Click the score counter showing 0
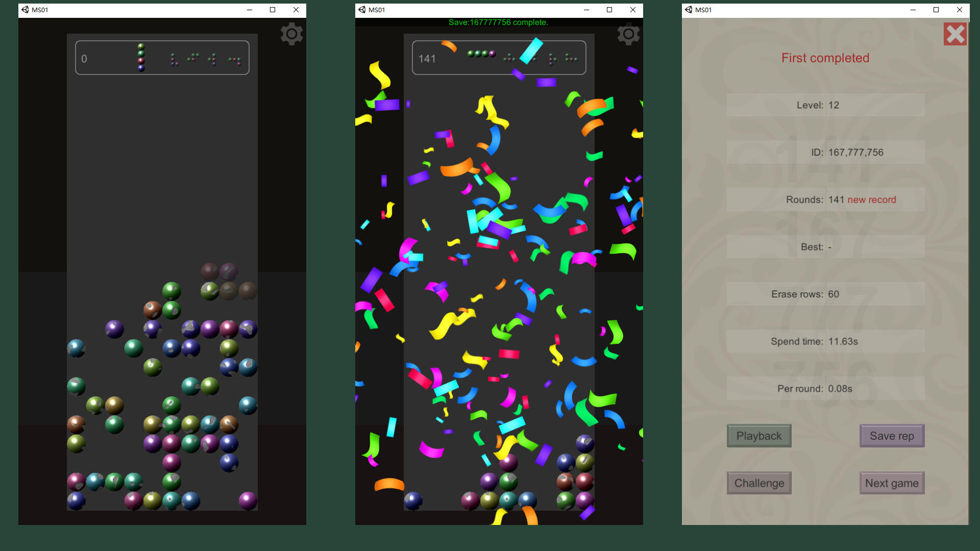 84,59
